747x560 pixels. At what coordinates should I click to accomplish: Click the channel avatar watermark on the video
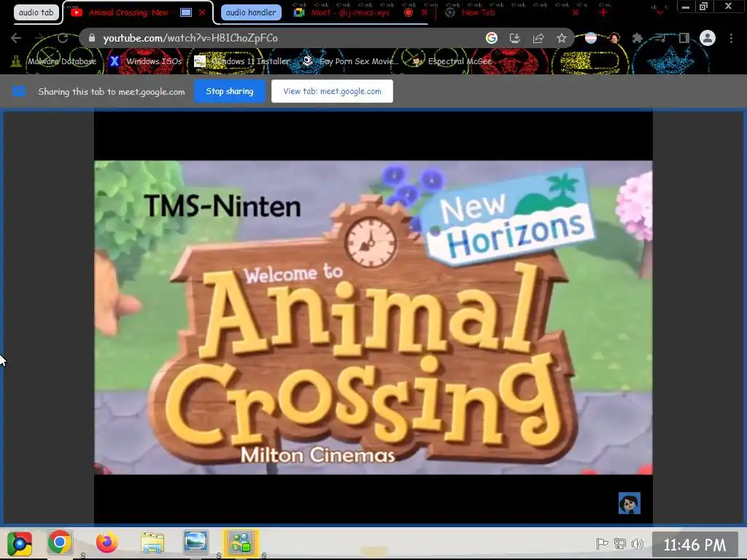click(630, 503)
